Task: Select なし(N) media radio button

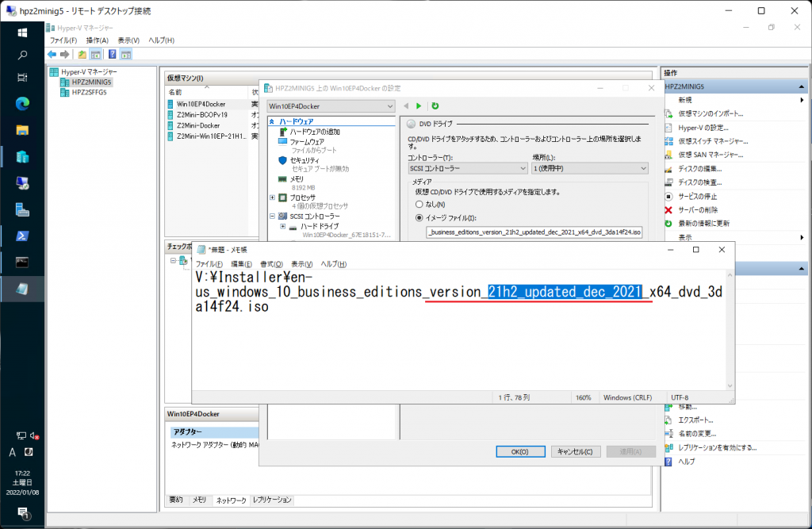Action: (x=419, y=204)
